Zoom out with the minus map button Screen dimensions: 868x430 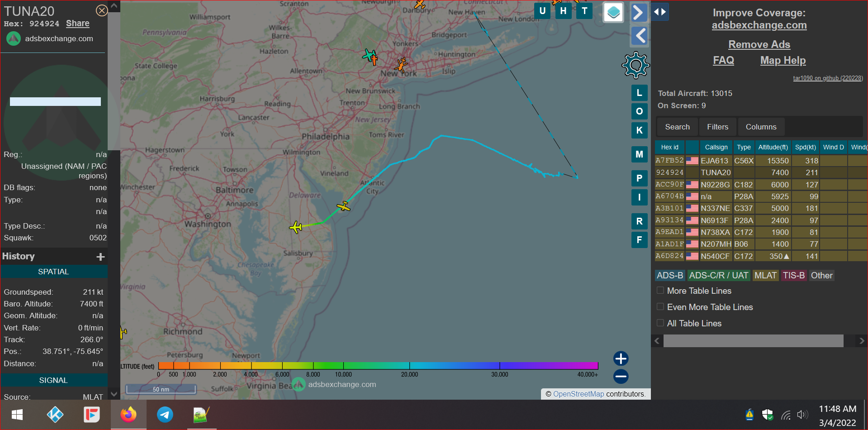621,376
